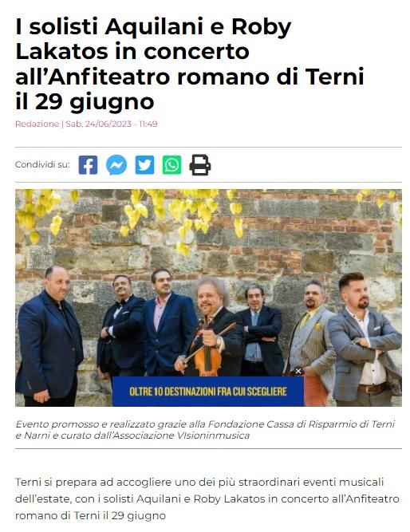Close the blue ad banner overlay
Image resolution: width=410 pixels, height=532 pixels.
coord(298,371)
